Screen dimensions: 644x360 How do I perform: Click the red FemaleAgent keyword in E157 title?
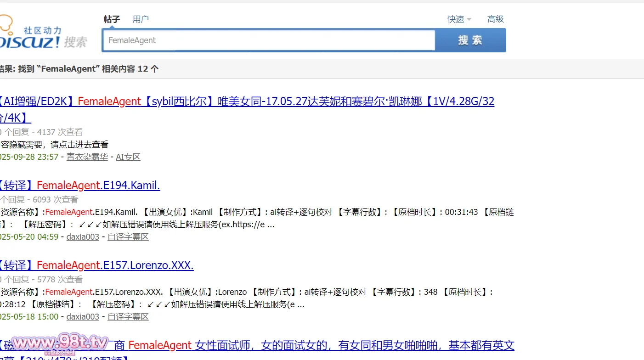[x=68, y=265]
